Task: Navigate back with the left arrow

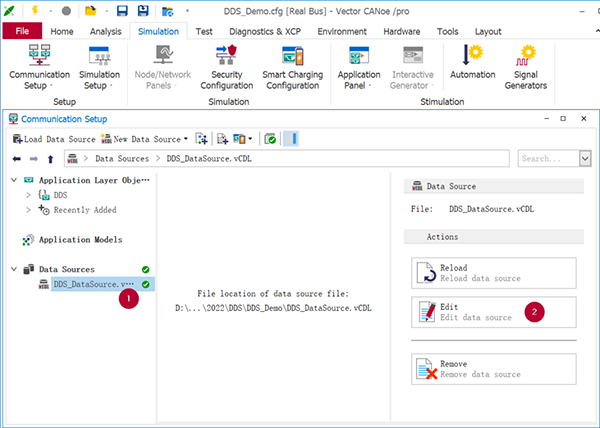Action: [x=16, y=159]
